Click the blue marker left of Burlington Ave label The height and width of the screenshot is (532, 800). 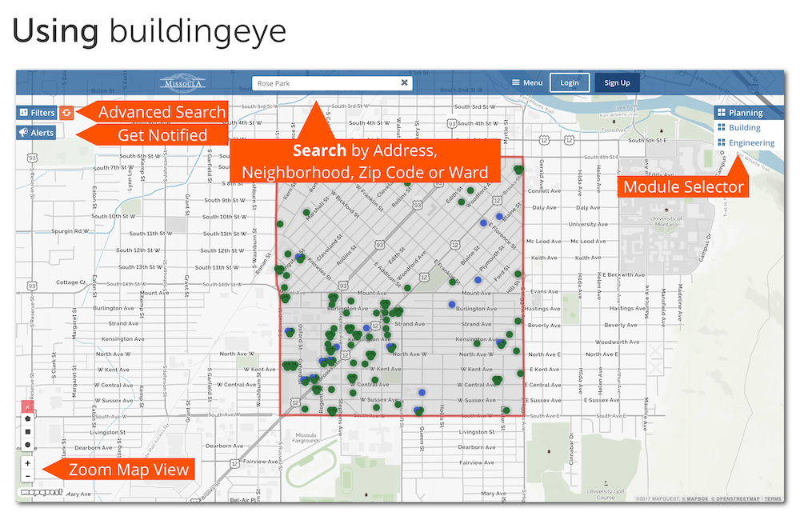[451, 305]
